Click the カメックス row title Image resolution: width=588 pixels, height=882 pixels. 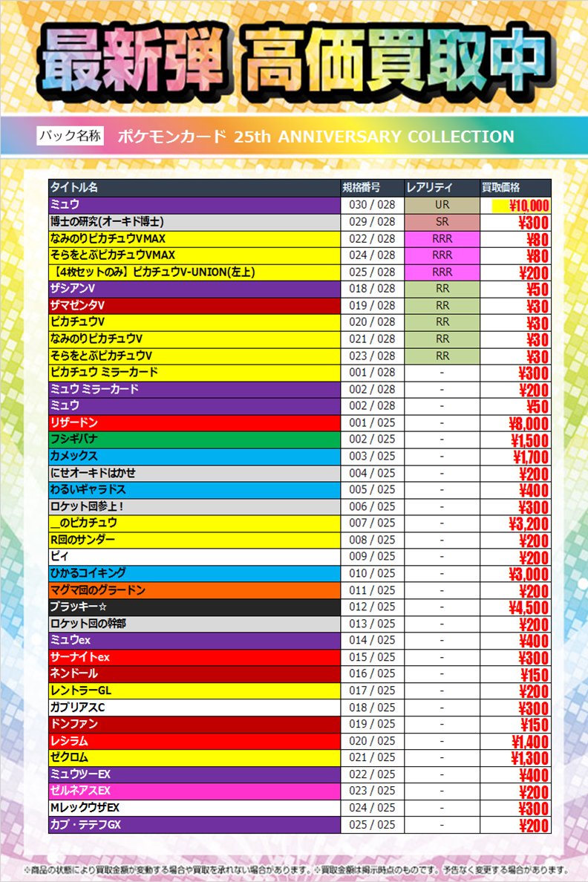[x=194, y=456]
